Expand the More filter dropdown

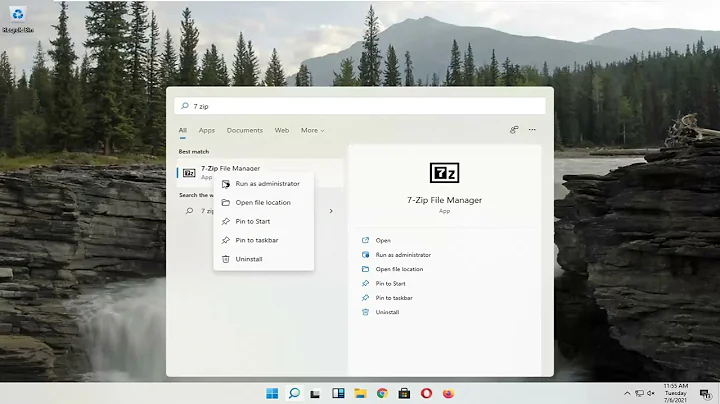point(312,130)
